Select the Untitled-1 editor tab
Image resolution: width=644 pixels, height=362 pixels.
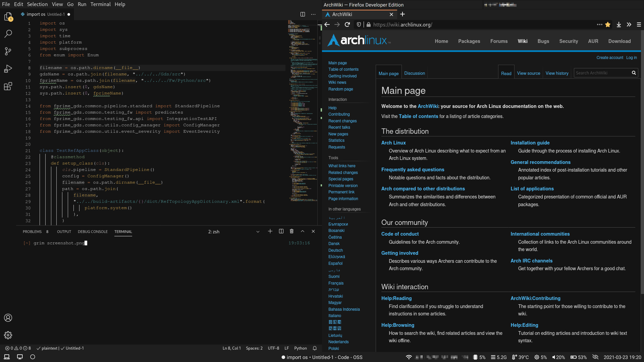pos(45,14)
